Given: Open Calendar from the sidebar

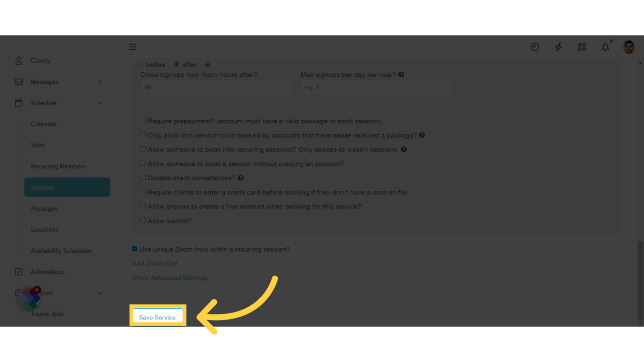Looking at the screenshot, I should pyautogui.click(x=44, y=124).
